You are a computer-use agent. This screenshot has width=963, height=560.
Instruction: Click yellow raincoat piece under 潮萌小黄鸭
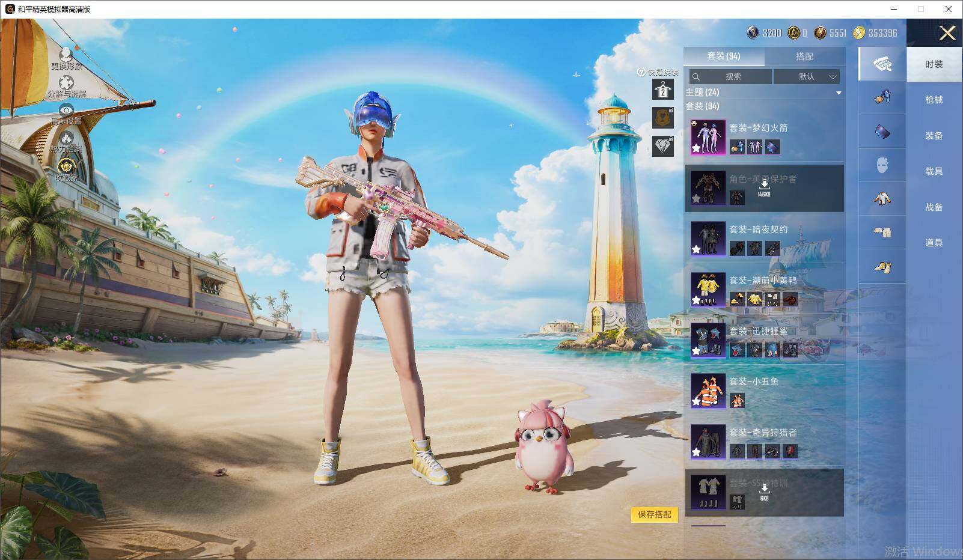tap(755, 299)
